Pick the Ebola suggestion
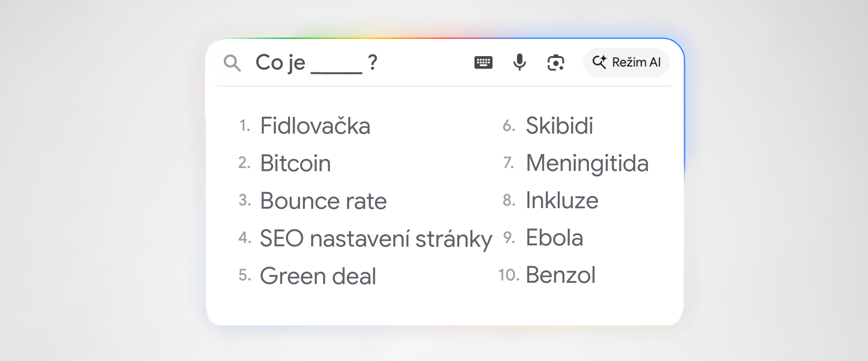This screenshot has width=868, height=361. pos(554,238)
